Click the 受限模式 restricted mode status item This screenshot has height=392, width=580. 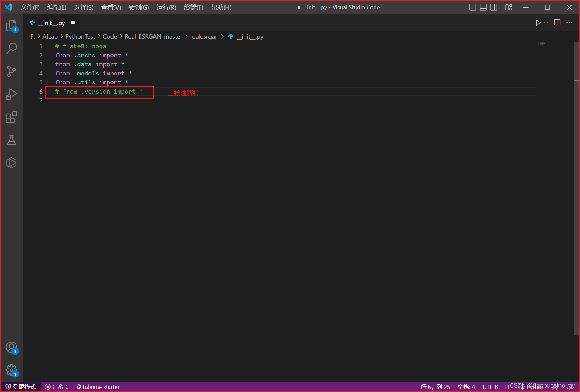pyautogui.click(x=21, y=387)
